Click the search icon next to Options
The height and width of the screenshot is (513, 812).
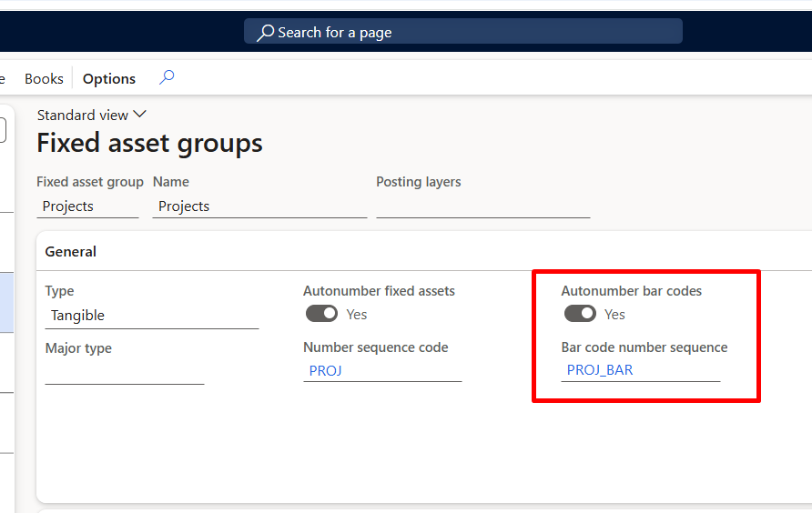167,78
